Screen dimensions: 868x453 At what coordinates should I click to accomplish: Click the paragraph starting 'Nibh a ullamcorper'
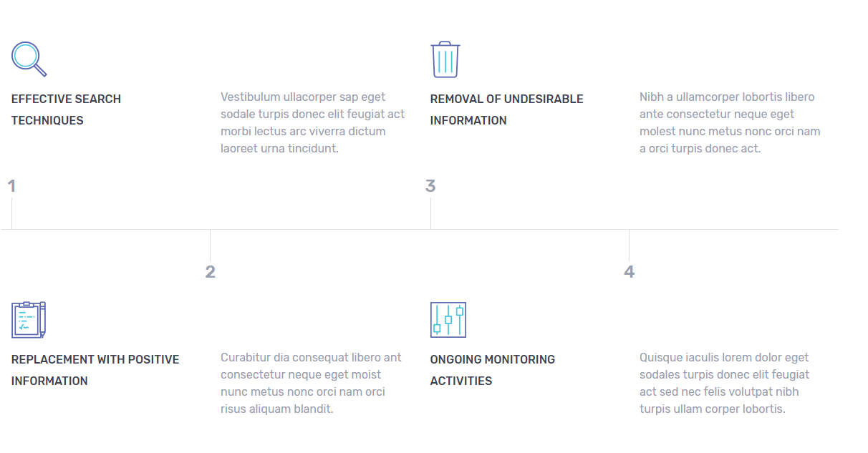tap(730, 122)
